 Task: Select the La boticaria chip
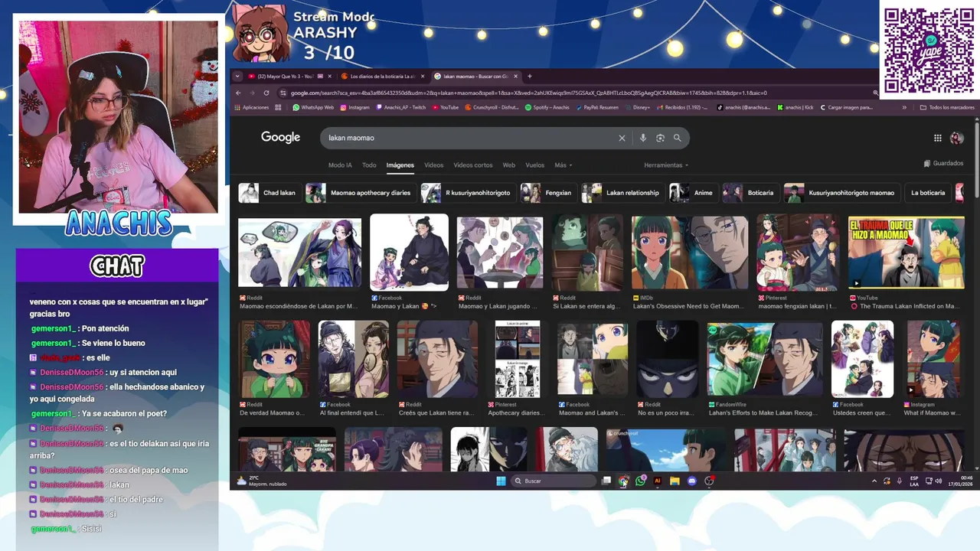tap(927, 193)
